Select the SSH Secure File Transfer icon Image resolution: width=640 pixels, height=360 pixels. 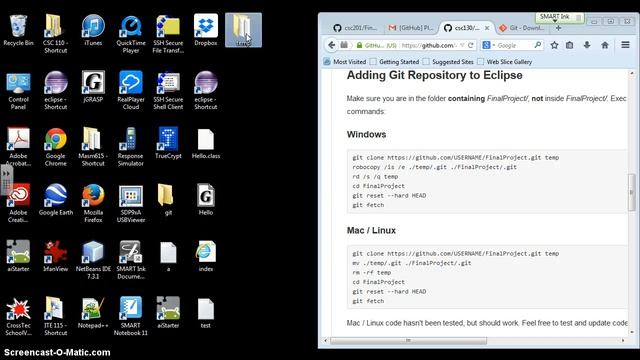pyautogui.click(x=168, y=33)
